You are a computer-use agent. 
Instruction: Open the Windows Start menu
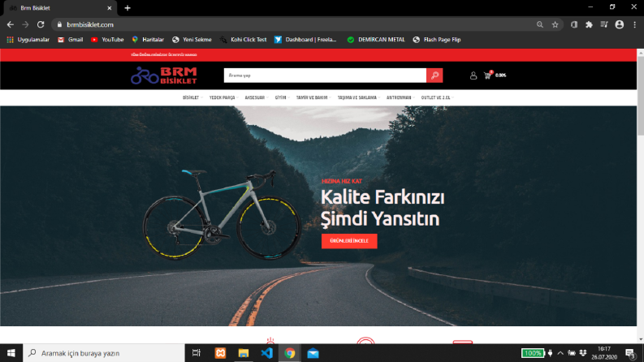11,353
